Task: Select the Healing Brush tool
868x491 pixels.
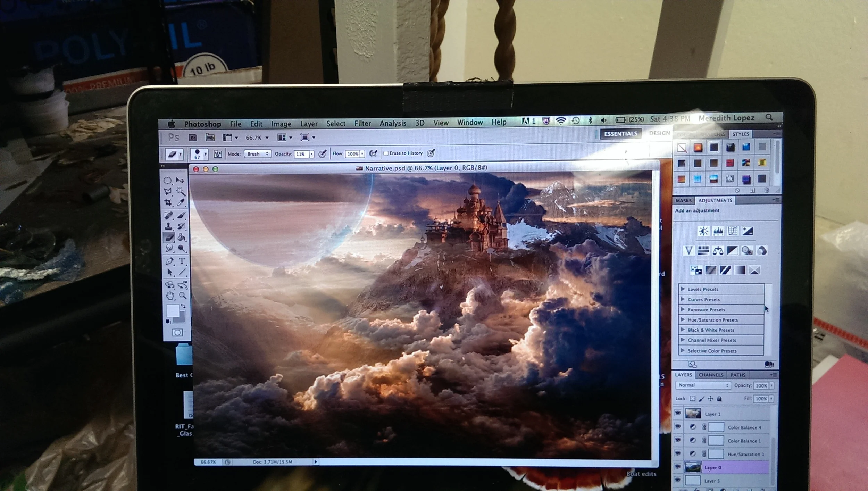Action: coord(168,216)
